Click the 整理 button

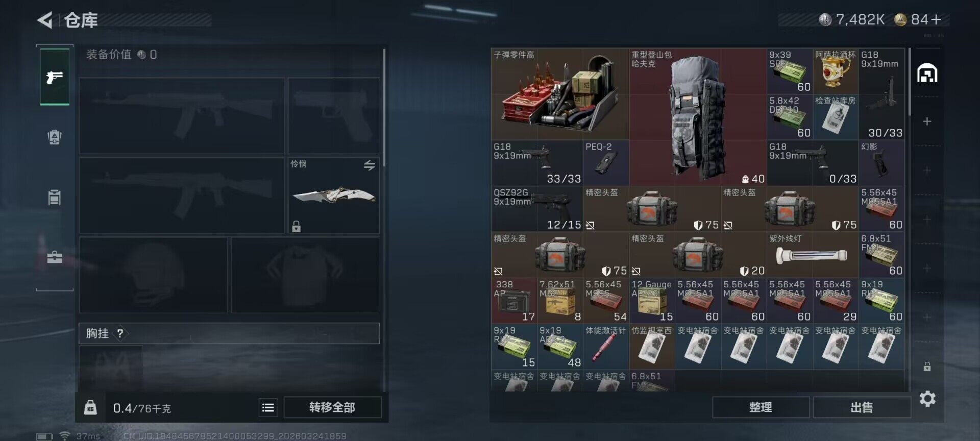(x=761, y=407)
